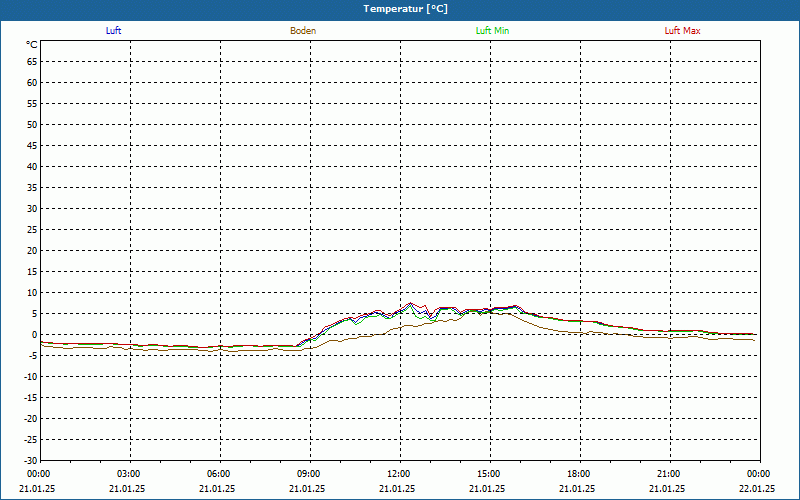
Task: Click the 18:00 time axis label
Action: 579,474
